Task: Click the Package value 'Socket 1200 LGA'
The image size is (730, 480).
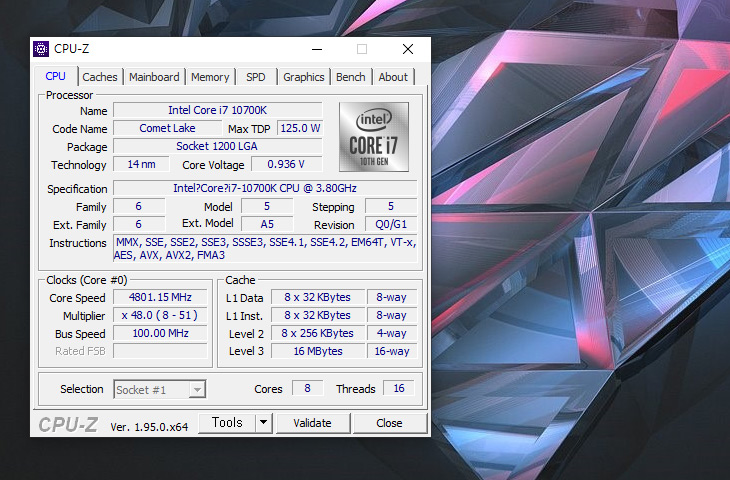Action: pos(217,146)
